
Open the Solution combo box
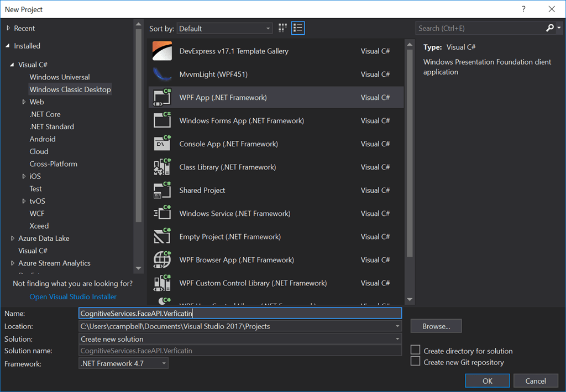coord(240,339)
